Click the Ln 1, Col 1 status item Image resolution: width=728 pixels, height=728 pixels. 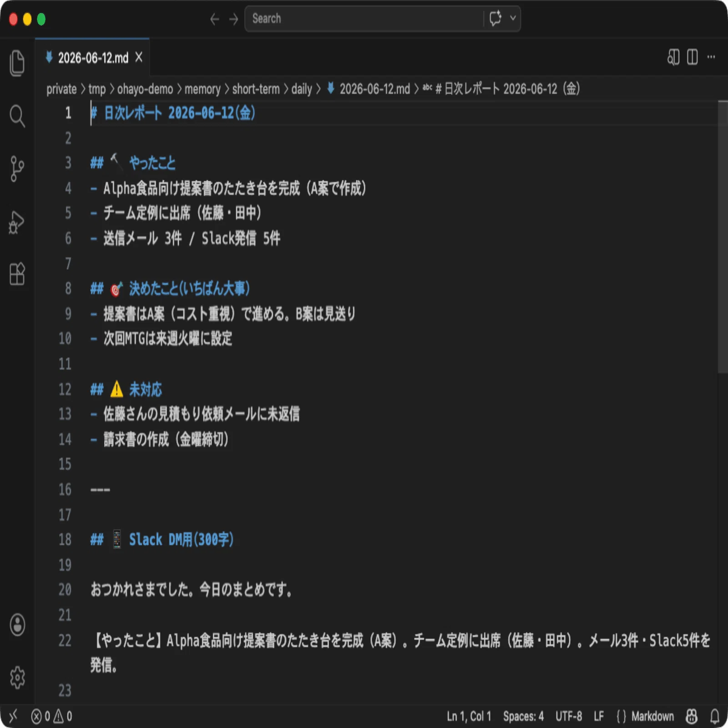pyautogui.click(x=469, y=717)
